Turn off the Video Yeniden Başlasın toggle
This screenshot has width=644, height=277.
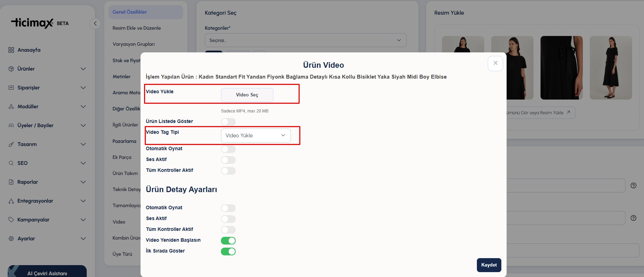click(x=228, y=241)
